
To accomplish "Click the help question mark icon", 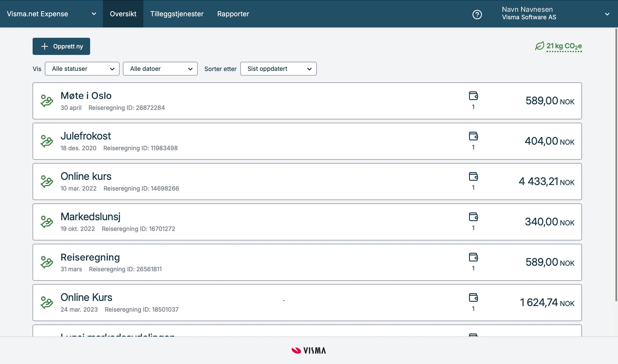I will [477, 14].
